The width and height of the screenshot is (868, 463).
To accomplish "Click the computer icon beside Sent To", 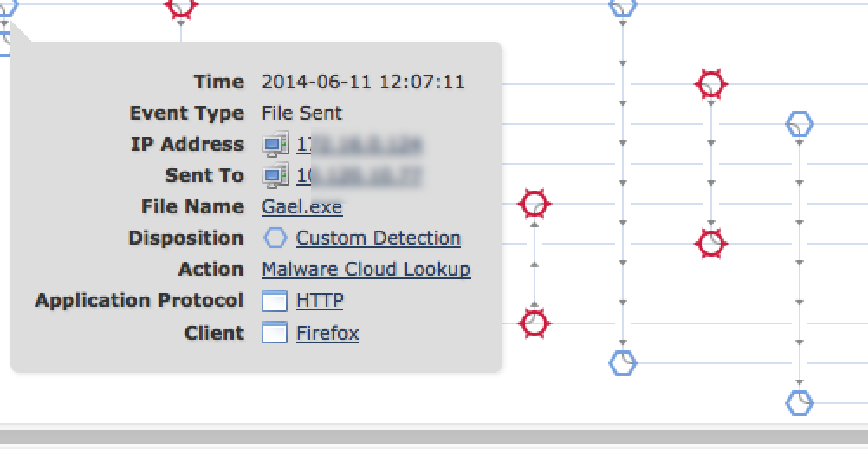I will [275, 176].
